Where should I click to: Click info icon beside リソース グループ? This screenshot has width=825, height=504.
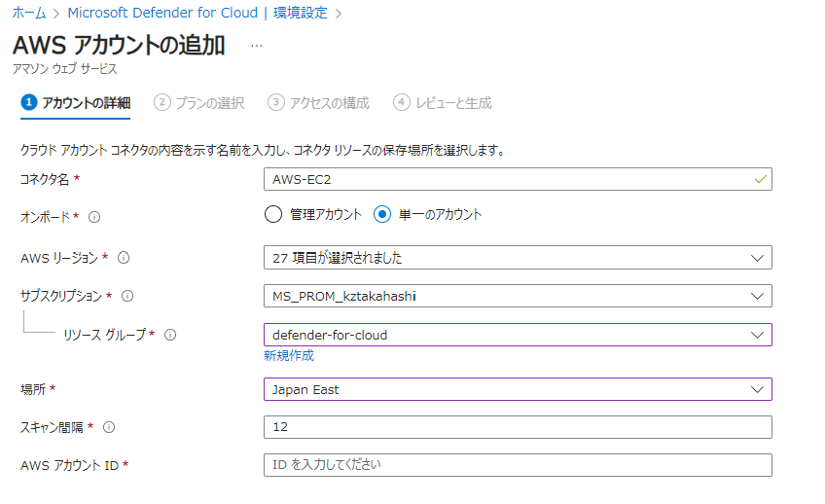170,335
